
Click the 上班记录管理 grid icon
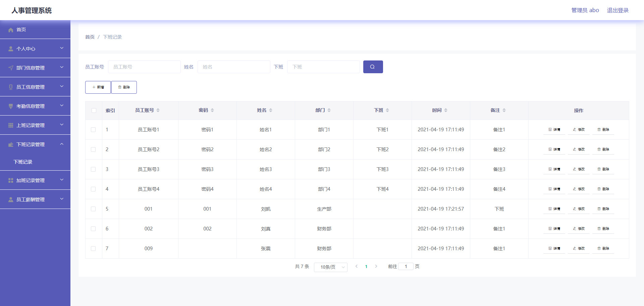11,125
